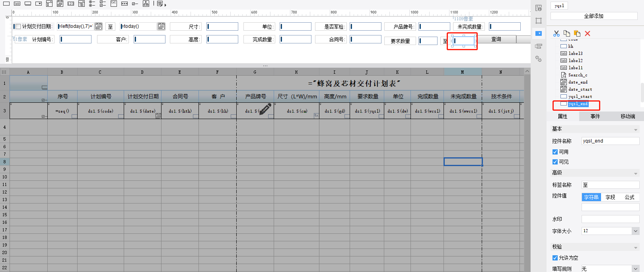Open the hyperlink sidebar icon
The image size is (644, 272).
point(539,59)
